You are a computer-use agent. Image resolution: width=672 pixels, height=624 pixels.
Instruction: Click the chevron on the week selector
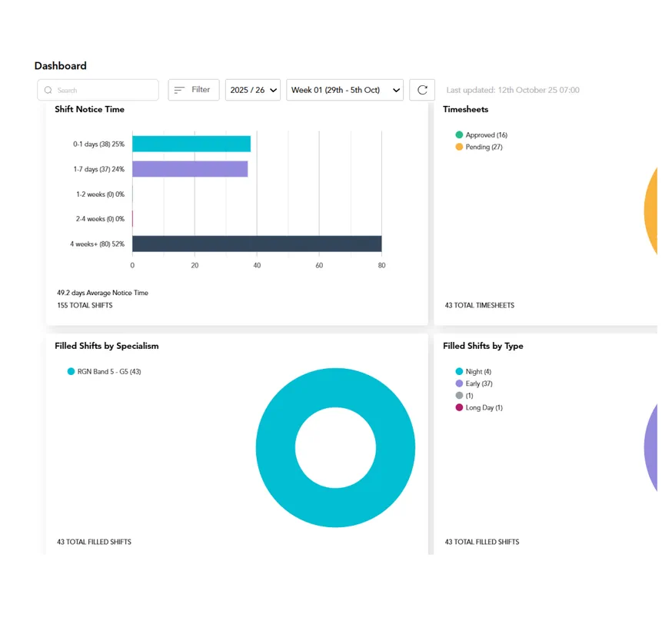point(397,91)
